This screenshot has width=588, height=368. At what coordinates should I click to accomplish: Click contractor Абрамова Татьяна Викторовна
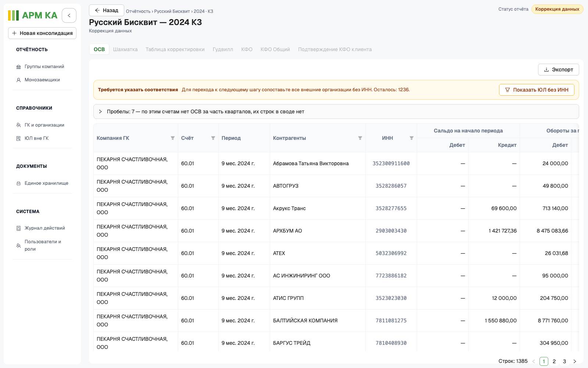coord(311,163)
